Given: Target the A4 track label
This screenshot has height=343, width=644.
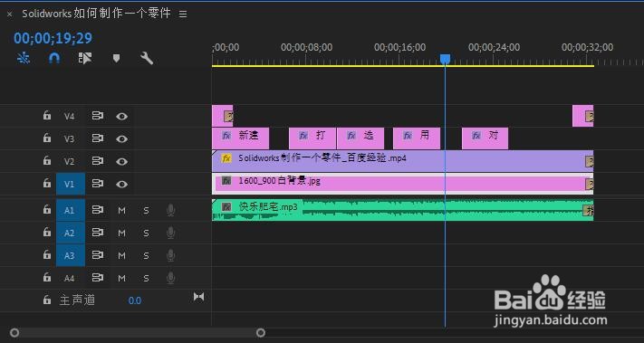Looking at the screenshot, I should coord(70,278).
